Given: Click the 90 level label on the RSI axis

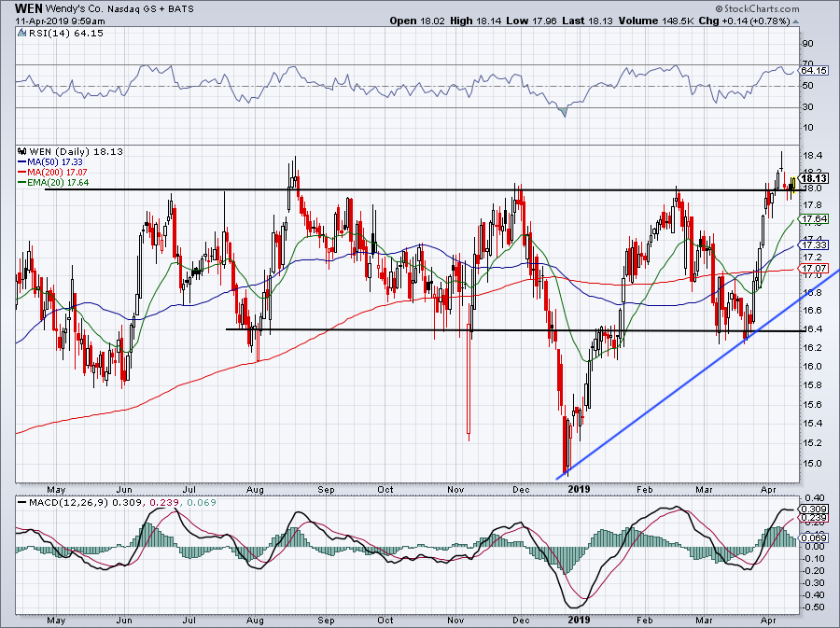Looking at the screenshot, I should (808, 44).
